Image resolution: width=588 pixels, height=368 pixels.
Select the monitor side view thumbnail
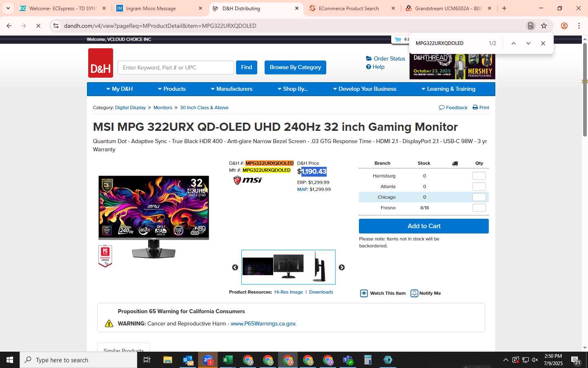[319, 267]
